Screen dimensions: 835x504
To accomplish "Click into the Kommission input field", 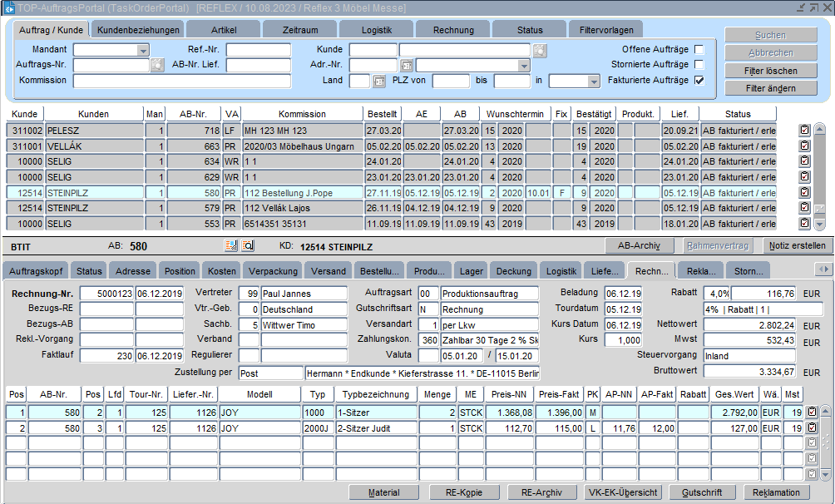I will coord(181,81).
